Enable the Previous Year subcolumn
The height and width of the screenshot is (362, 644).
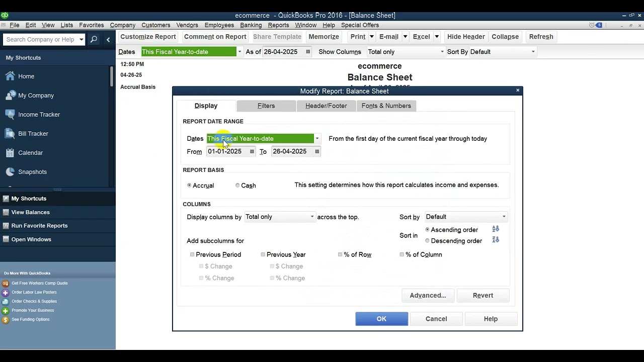coord(263,255)
